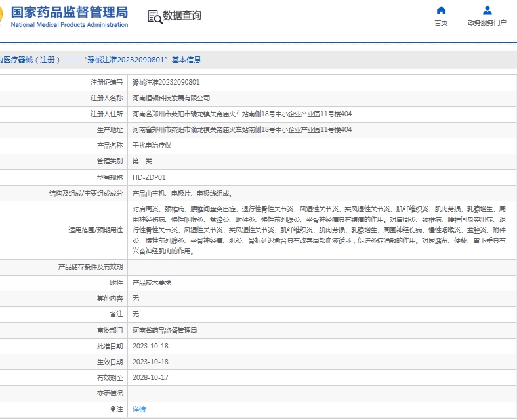Click the 数据查询 heading text
This screenshot has height=420, width=517.
click(x=182, y=15)
